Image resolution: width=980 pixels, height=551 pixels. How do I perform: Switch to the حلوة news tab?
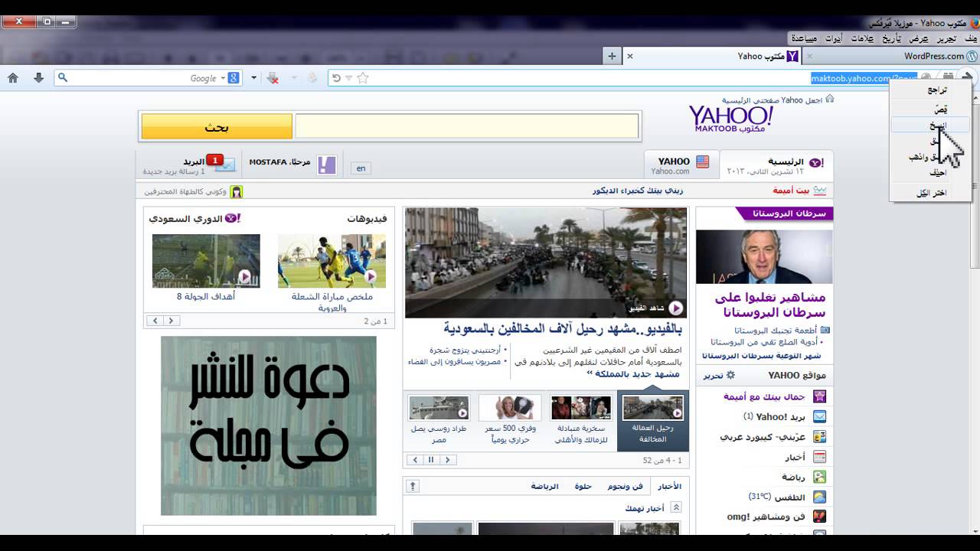coord(583,486)
